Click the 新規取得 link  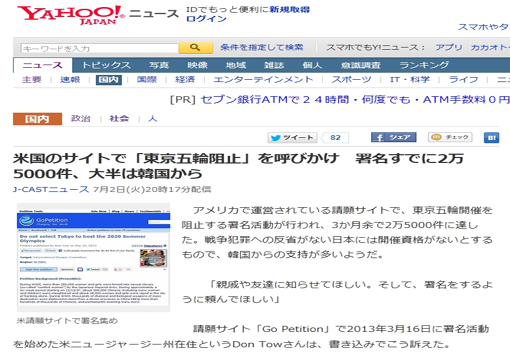tap(290, 10)
